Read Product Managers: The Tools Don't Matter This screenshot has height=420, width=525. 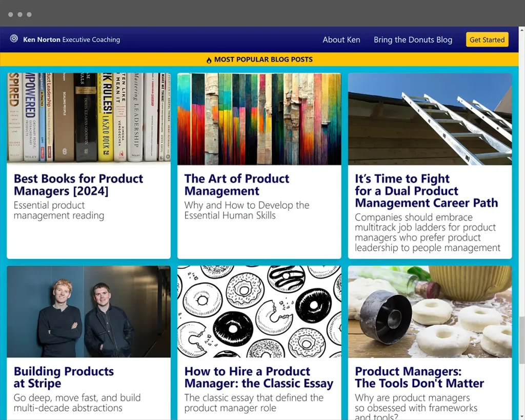tap(419, 377)
